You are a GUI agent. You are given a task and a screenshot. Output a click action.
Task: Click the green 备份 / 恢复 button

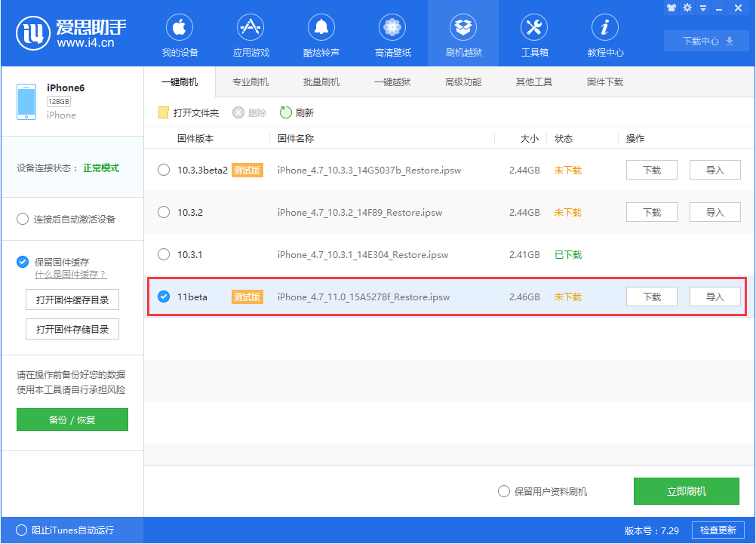tap(72, 420)
